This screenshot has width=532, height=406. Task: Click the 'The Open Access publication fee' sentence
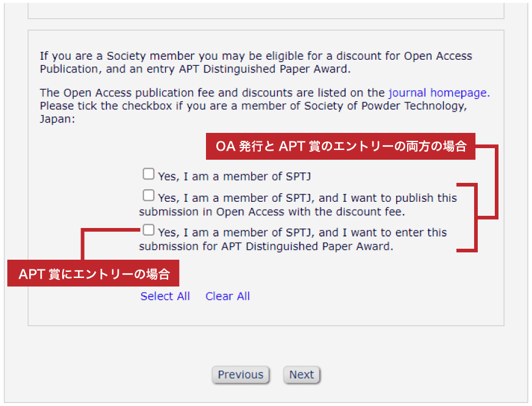(264, 93)
